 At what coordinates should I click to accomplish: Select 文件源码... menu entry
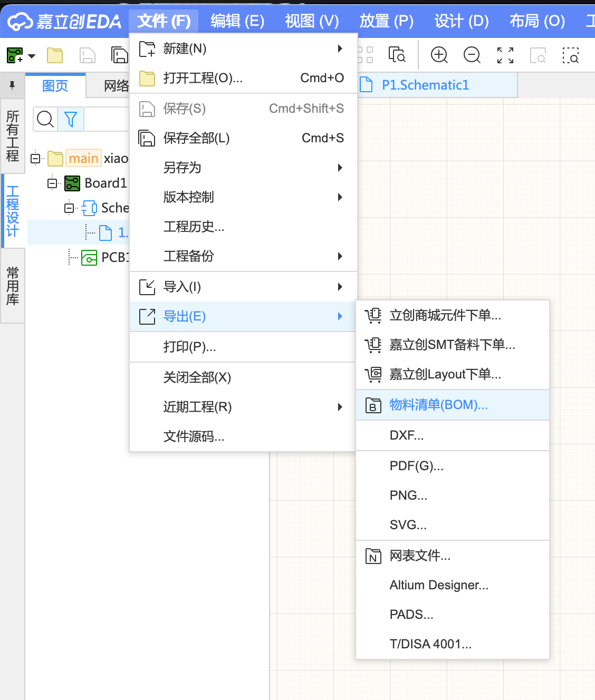243,436
